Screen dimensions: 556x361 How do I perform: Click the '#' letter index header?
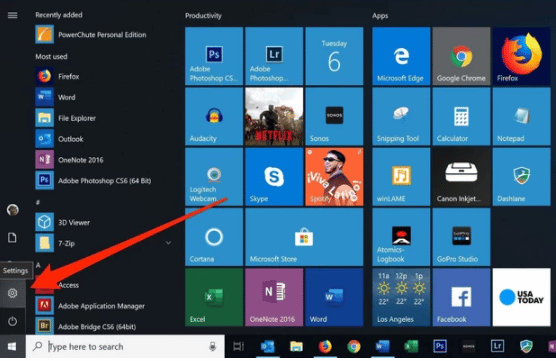click(x=38, y=202)
